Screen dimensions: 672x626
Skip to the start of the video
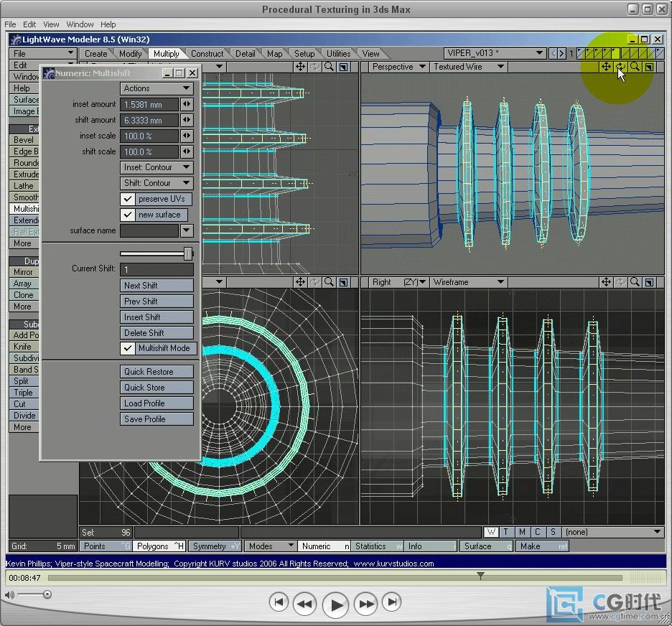coord(279,602)
